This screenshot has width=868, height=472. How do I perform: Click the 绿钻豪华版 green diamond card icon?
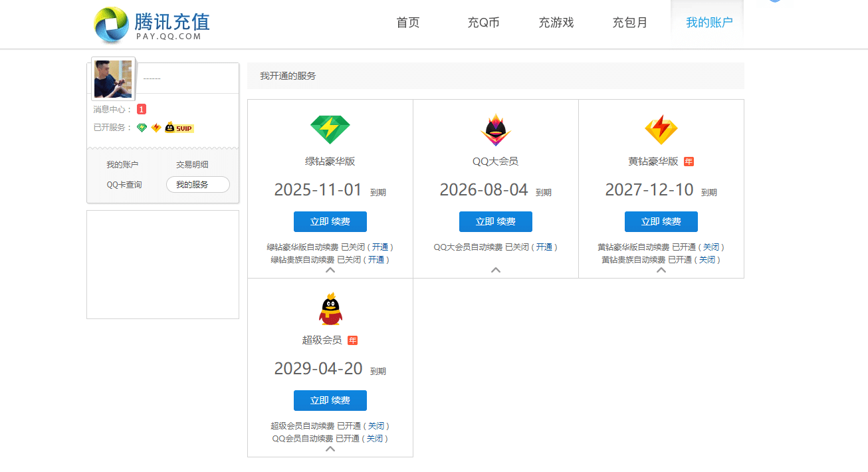pos(330,130)
